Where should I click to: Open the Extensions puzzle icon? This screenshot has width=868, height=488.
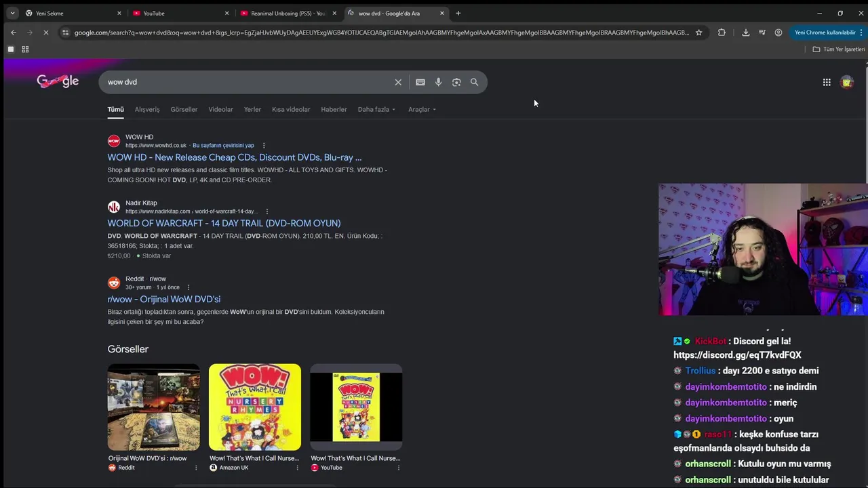coord(722,33)
